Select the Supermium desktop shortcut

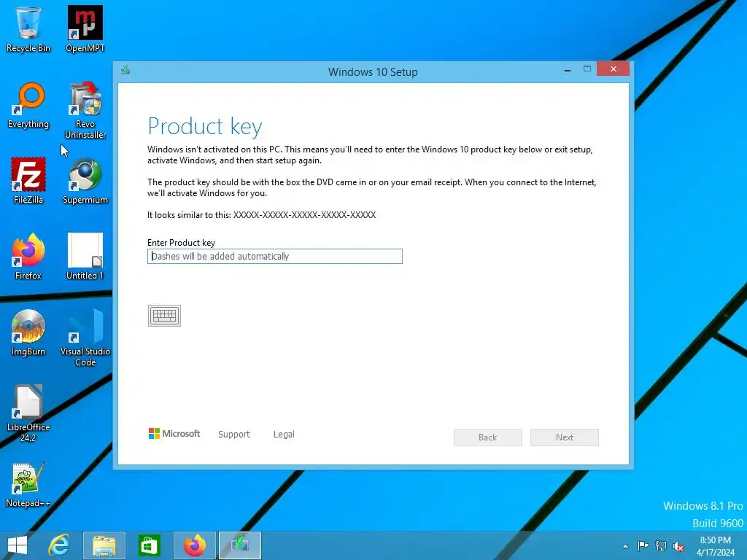[85, 181]
